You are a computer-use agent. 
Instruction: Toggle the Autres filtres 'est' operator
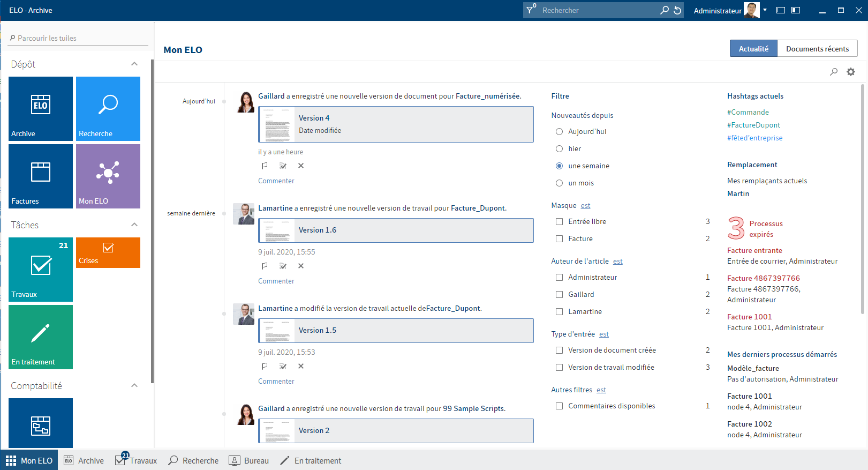tap(601, 390)
